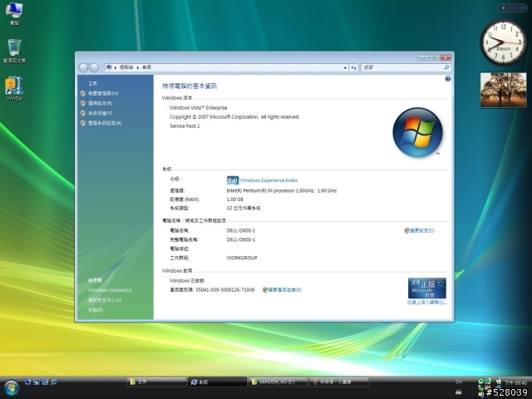Click the genuine Microsoft software badge
Viewport: 532px width, 399px height.
[x=426, y=288]
